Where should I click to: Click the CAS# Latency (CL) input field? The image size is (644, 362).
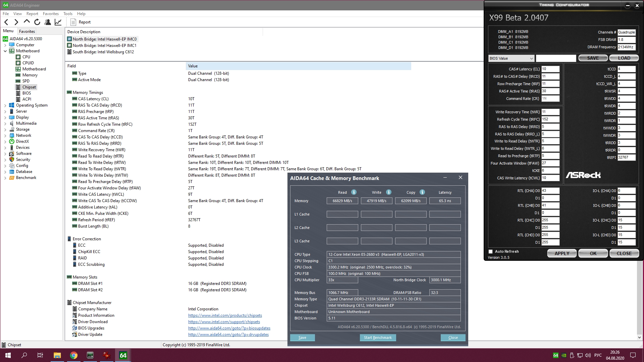click(x=550, y=69)
